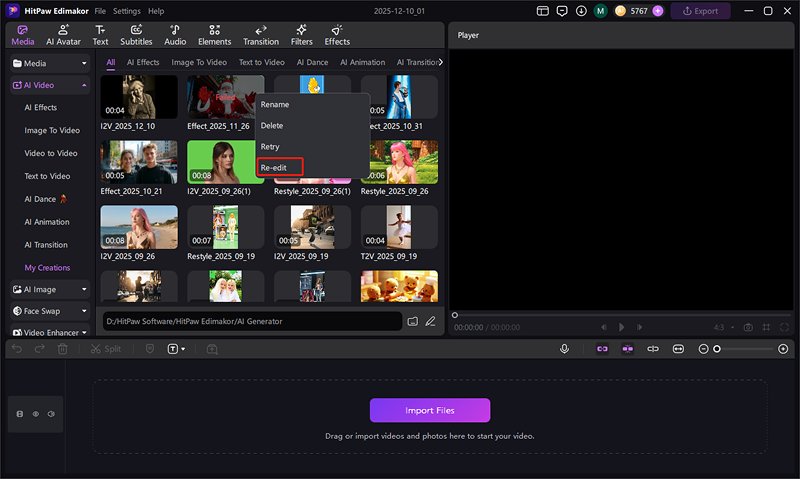Open the output folder icon beside path
This screenshot has height=479, width=800.
[x=412, y=321]
